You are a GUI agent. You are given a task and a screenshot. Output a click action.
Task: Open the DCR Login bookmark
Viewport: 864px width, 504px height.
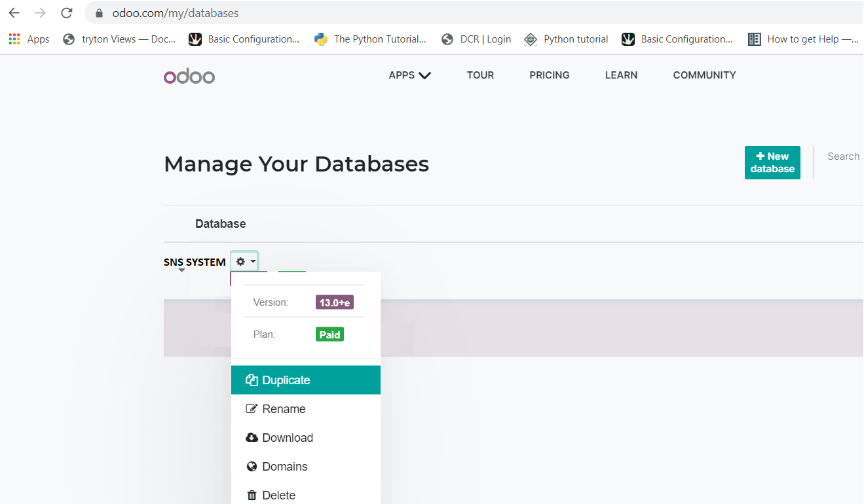[476, 39]
